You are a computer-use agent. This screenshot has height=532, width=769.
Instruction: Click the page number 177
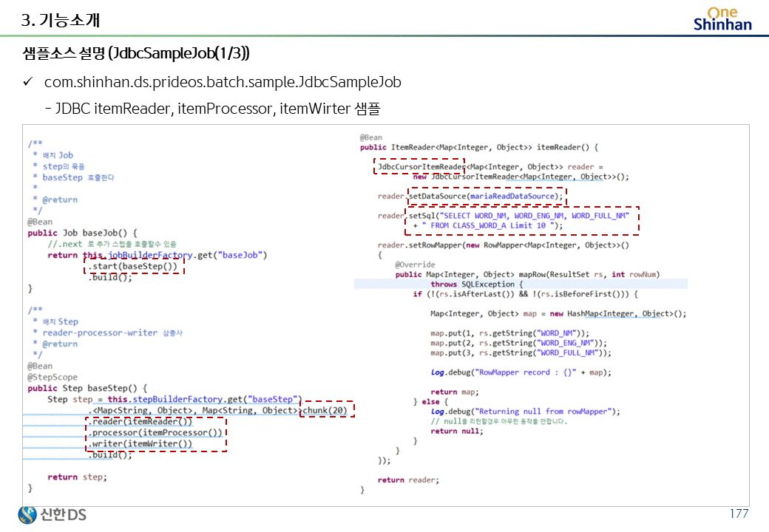click(739, 514)
